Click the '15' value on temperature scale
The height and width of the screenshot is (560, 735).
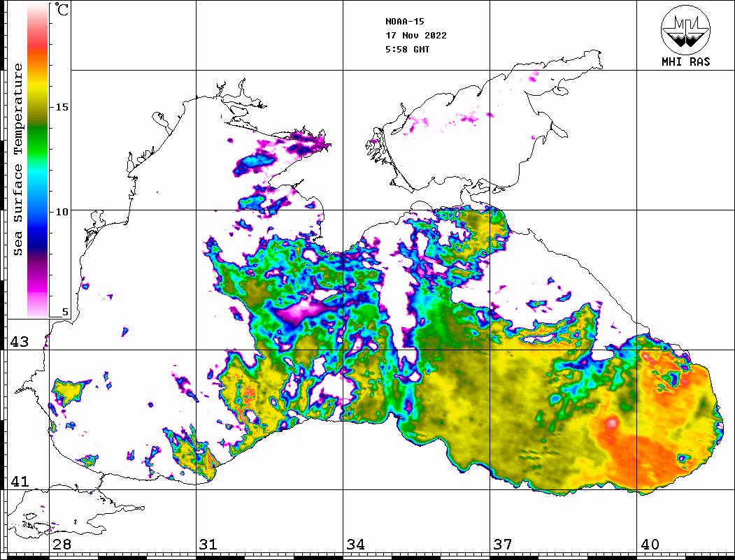(x=62, y=107)
